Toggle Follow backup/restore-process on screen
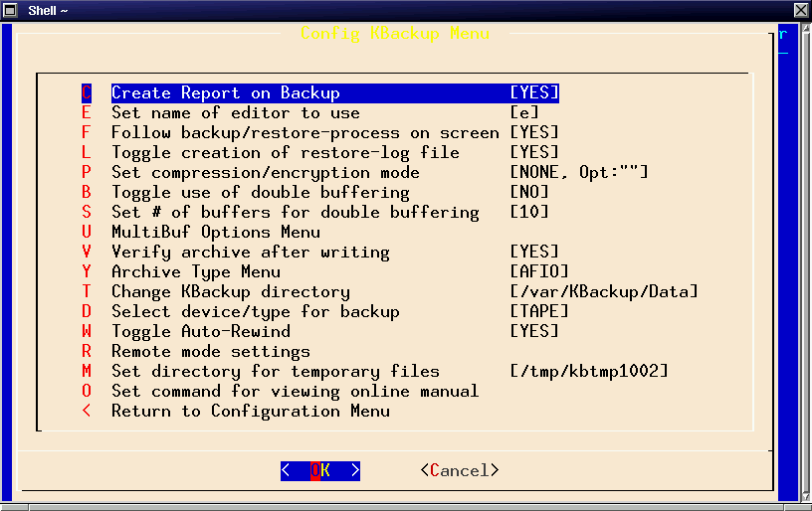 (304, 133)
